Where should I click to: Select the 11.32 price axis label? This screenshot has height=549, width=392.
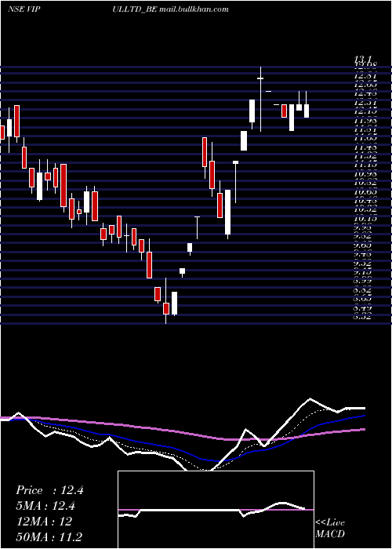[365, 156]
